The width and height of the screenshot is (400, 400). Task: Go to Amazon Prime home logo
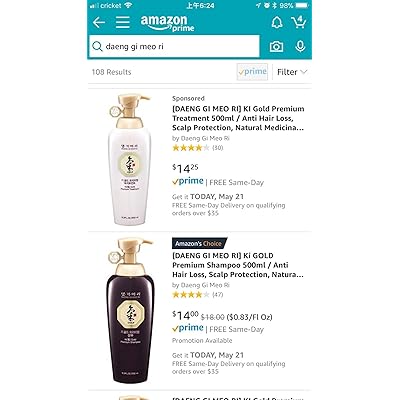pos(168,23)
